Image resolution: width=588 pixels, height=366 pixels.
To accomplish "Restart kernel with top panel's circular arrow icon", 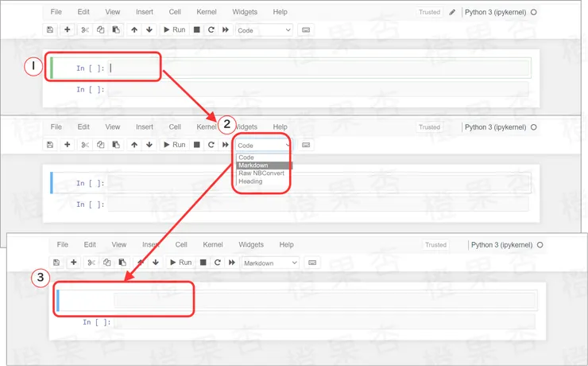I will point(211,29).
